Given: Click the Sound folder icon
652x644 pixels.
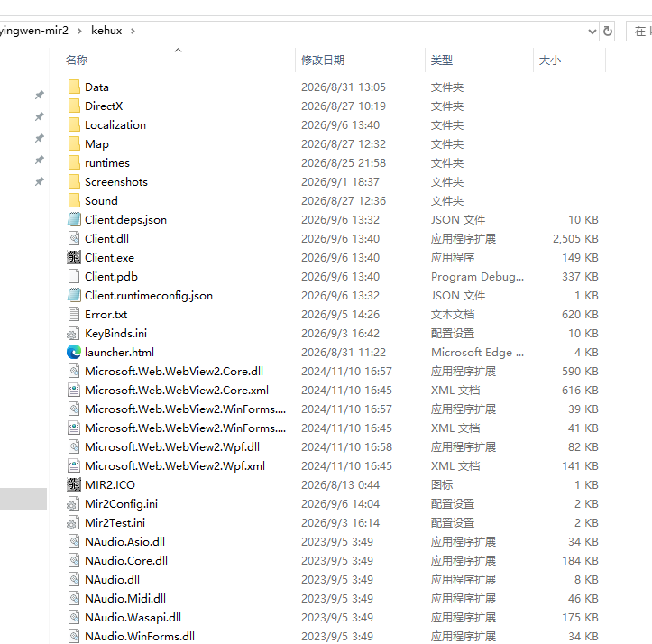Looking at the screenshot, I should tap(74, 200).
